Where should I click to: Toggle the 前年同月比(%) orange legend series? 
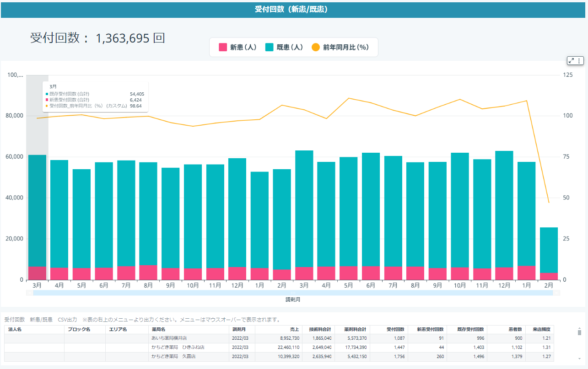340,47
